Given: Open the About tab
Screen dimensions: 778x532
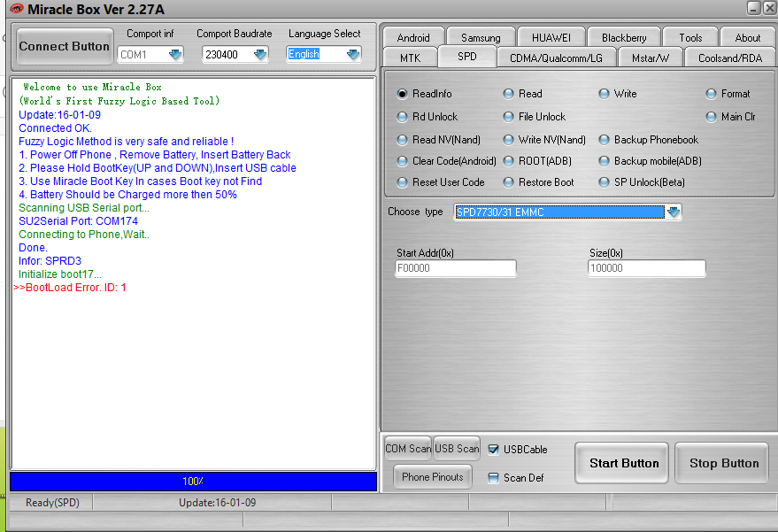Looking at the screenshot, I should [747, 38].
